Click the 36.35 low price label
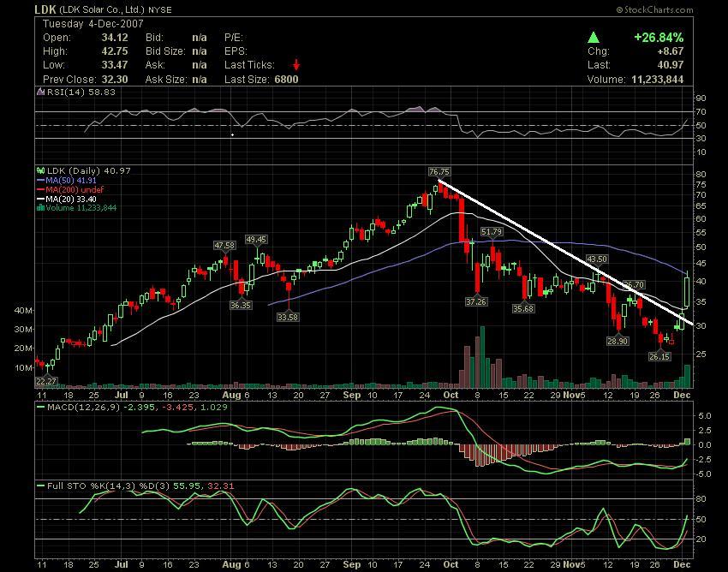This screenshot has height=572, width=728. click(241, 305)
